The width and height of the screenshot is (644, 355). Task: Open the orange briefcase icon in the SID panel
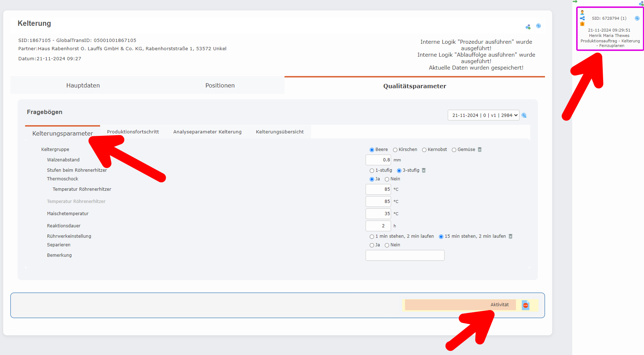tap(582, 24)
